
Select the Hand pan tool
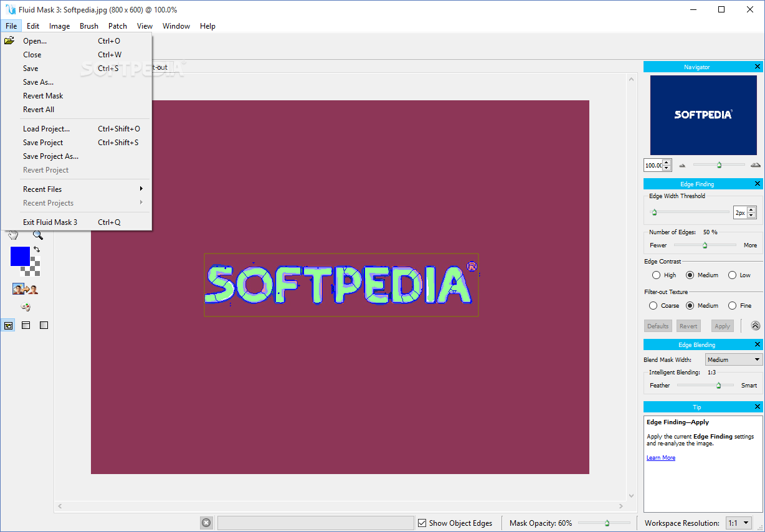pos(12,235)
